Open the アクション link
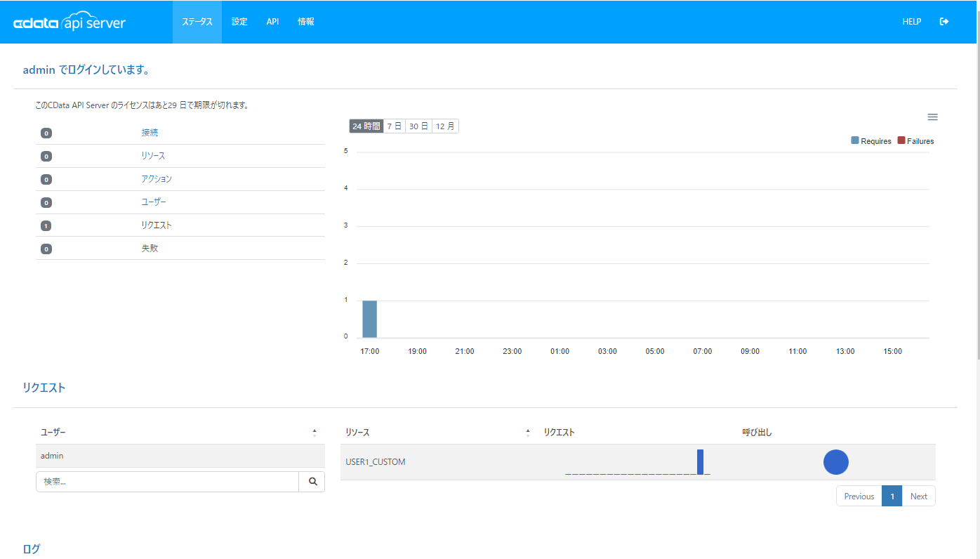 (157, 179)
